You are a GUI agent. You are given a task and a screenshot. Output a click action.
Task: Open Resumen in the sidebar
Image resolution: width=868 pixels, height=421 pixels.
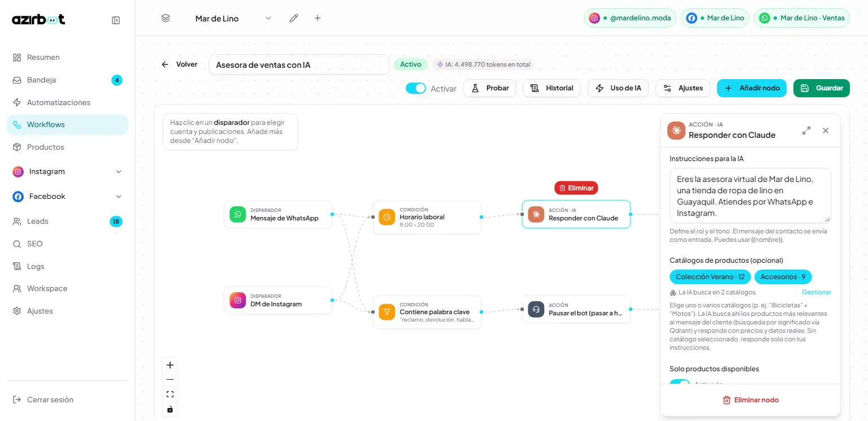click(x=68, y=58)
